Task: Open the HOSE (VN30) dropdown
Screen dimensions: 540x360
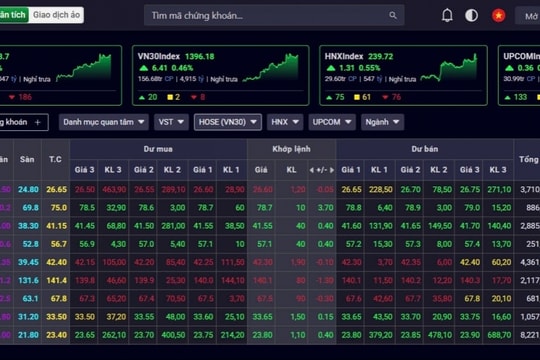Action: pyautogui.click(x=228, y=122)
